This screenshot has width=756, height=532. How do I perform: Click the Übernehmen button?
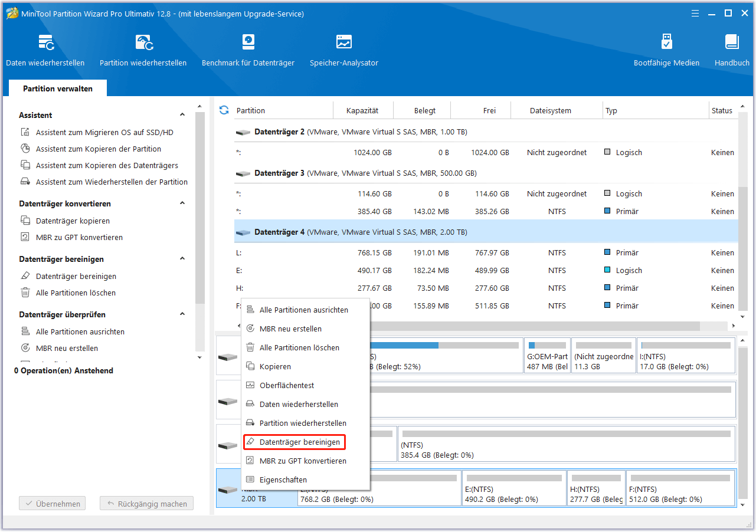pyautogui.click(x=53, y=504)
